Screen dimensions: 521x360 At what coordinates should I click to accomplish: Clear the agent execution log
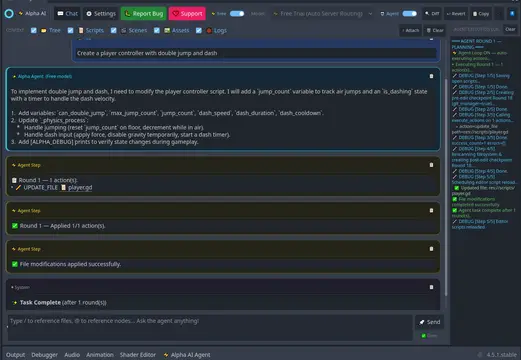(x=510, y=29)
